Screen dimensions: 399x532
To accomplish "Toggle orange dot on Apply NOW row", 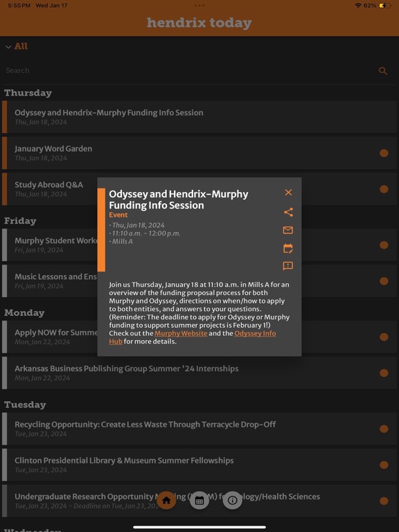I will (x=384, y=337).
